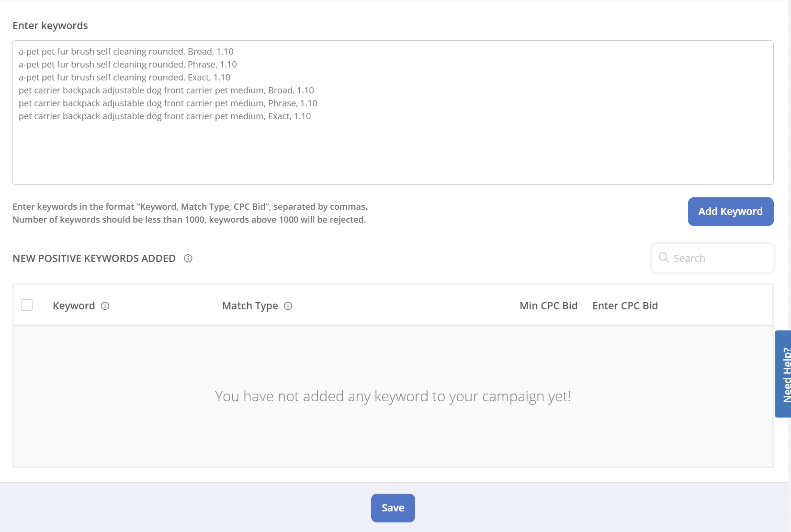The height and width of the screenshot is (532, 791).
Task: Place cursor in pet carrier Exact line
Action: click(x=165, y=116)
